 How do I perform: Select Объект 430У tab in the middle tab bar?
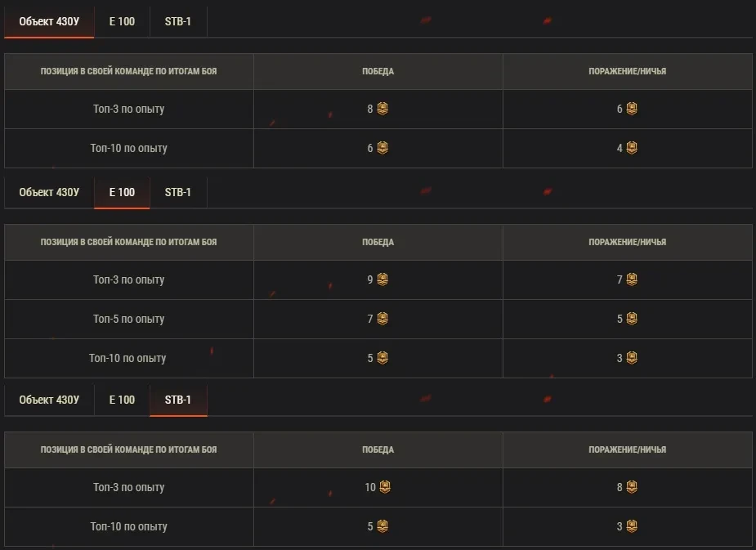coord(49,193)
